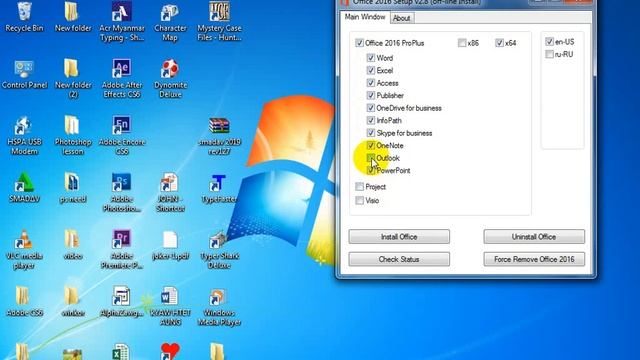Enable the Project checkbox
640x360 pixels.
[359, 187]
